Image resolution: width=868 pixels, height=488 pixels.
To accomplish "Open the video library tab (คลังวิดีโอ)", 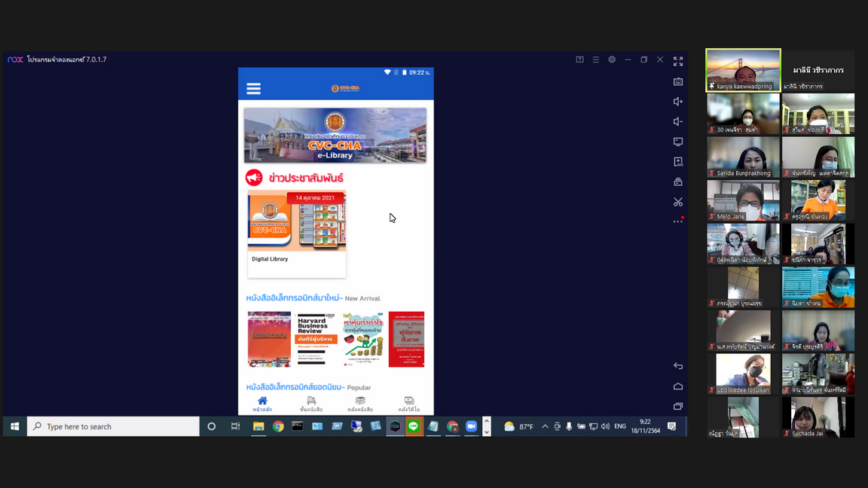I will (409, 404).
